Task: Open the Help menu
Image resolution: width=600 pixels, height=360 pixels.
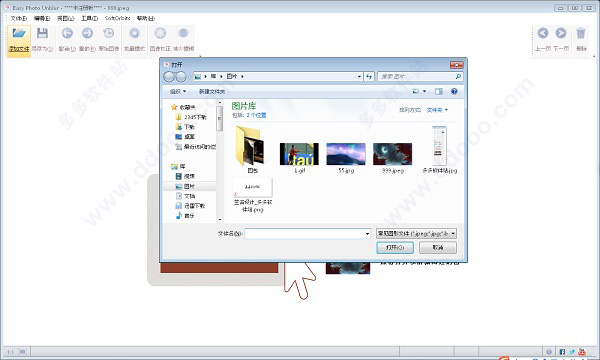Action: click(x=146, y=18)
